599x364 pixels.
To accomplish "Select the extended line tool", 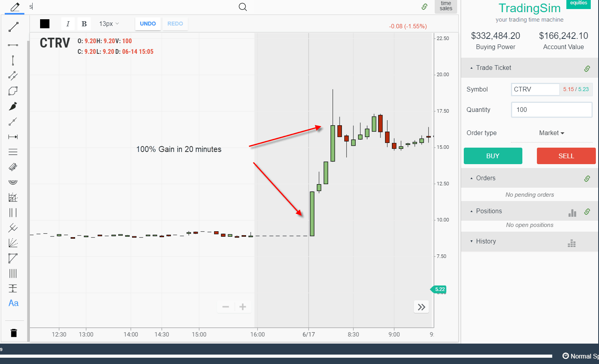I will (x=13, y=121).
